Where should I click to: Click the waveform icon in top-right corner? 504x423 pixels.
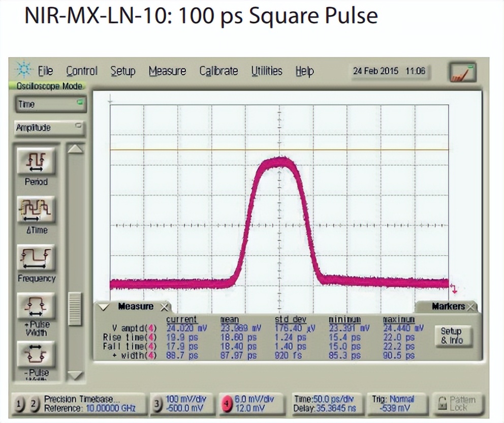click(x=462, y=73)
